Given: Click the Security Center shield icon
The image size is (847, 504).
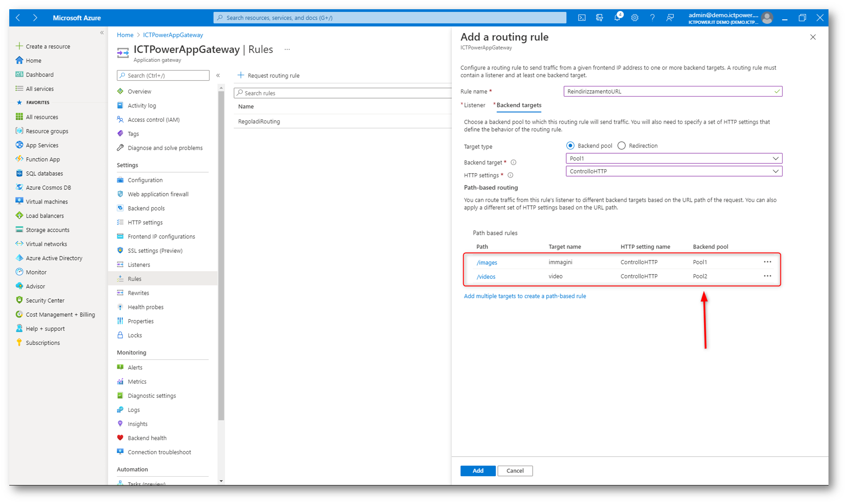Looking at the screenshot, I should [19, 300].
